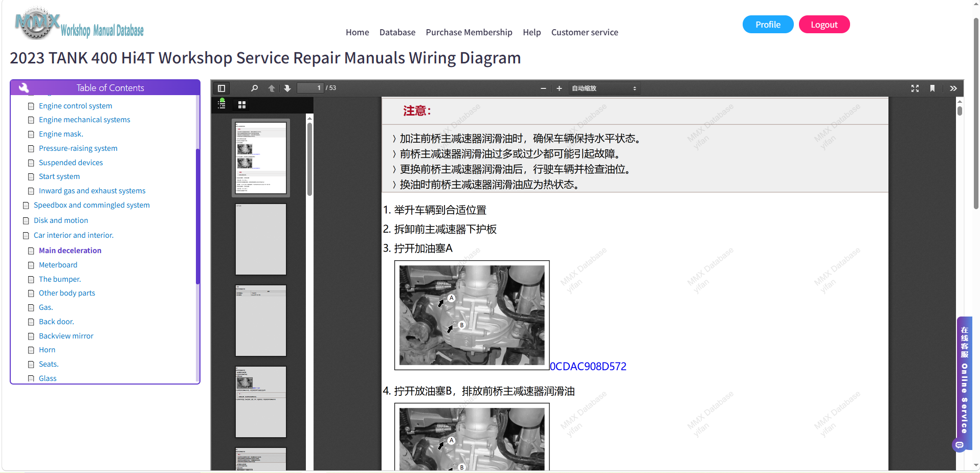Open Horn entry in contents
Viewport: 980px width, 473px height.
[x=47, y=350]
